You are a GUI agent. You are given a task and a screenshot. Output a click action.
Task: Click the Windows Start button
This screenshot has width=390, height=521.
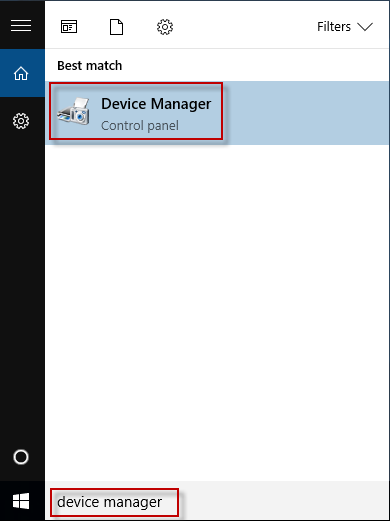coord(21,501)
